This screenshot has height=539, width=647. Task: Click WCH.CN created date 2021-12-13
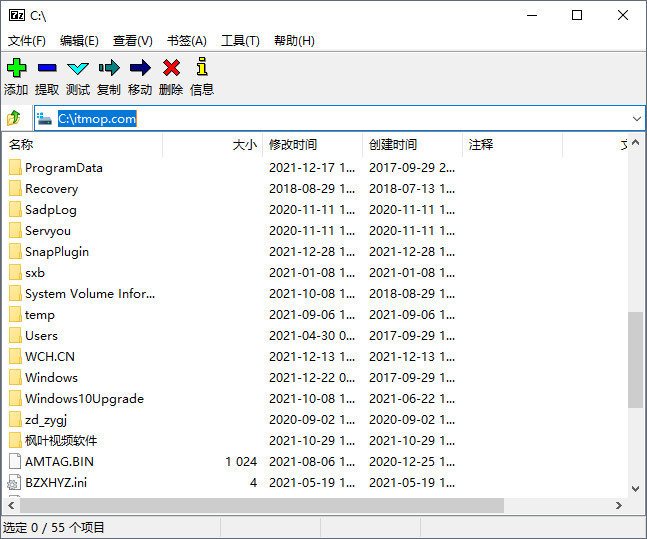[x=412, y=357]
